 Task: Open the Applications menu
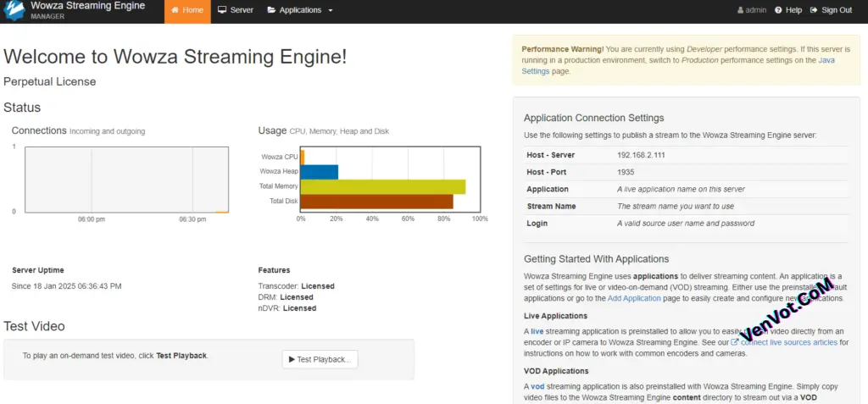(x=300, y=10)
